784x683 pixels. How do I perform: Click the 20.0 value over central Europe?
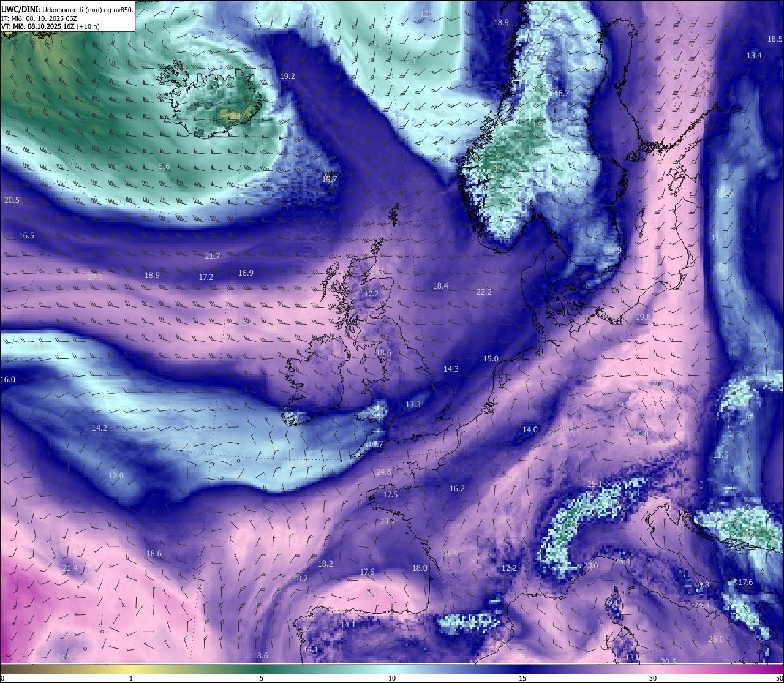(x=641, y=434)
